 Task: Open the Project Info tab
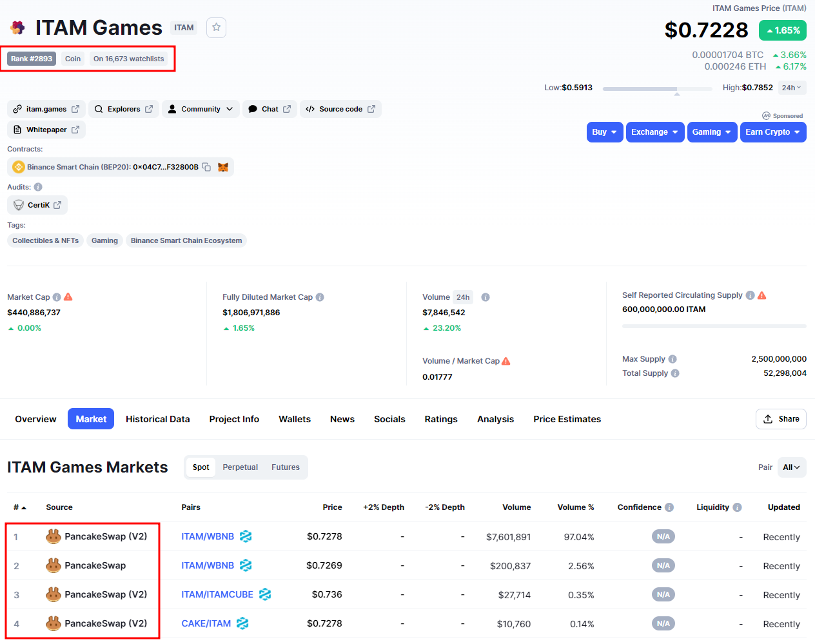(x=234, y=419)
